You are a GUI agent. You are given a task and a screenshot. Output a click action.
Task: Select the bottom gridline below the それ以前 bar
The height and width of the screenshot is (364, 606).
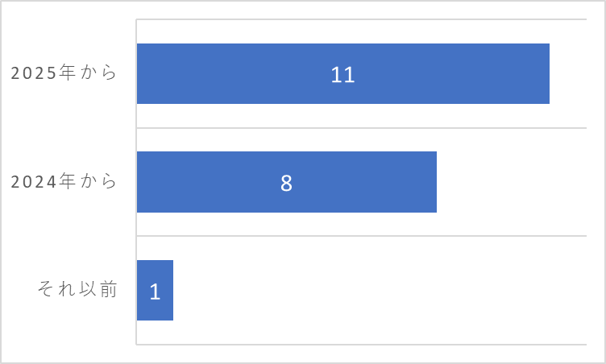pyautogui.click(x=361, y=345)
